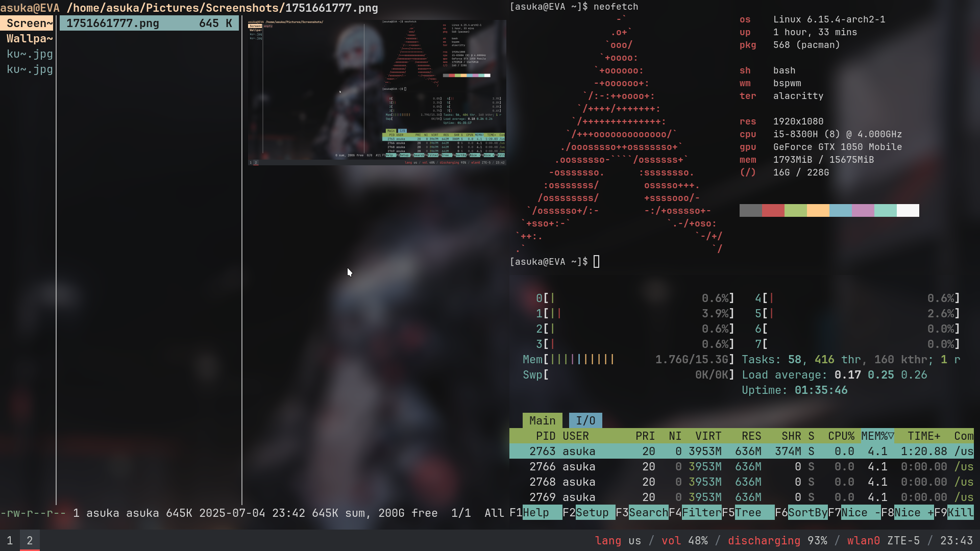Select the Wallpa~ folder in ranger

point(29,39)
